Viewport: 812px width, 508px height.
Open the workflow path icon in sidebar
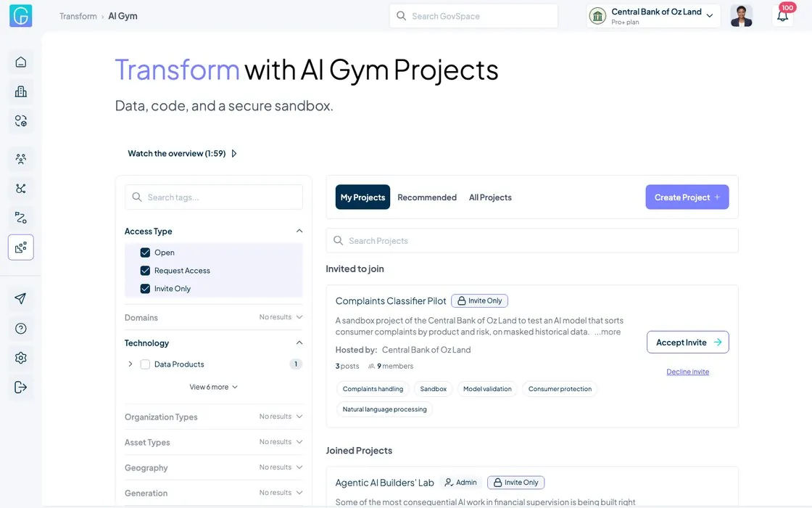(21, 218)
